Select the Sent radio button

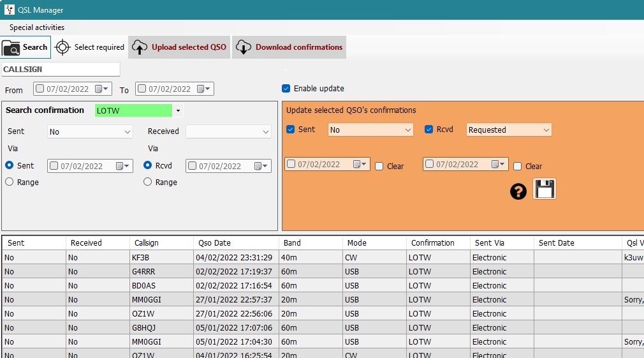(x=10, y=165)
